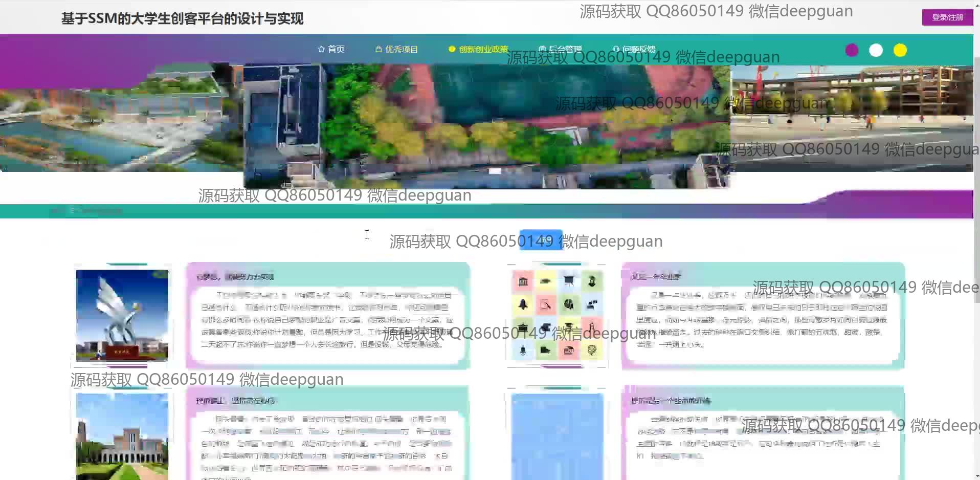Click the yellow dot icon before 创新创业政策

coord(452,49)
